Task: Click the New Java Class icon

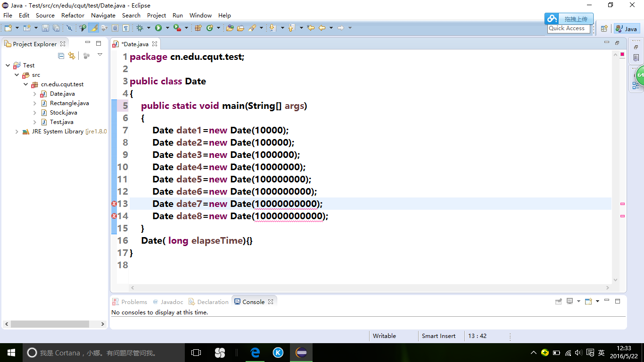Action: 209,28
